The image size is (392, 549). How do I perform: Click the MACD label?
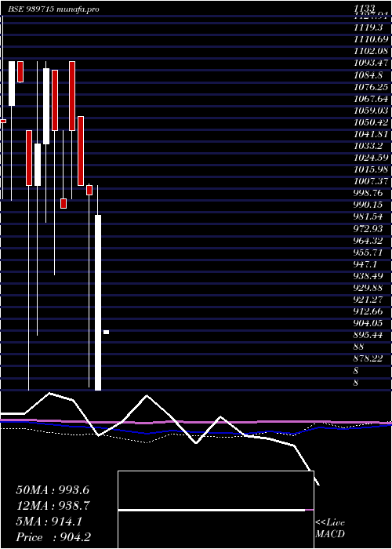[x=330, y=534]
